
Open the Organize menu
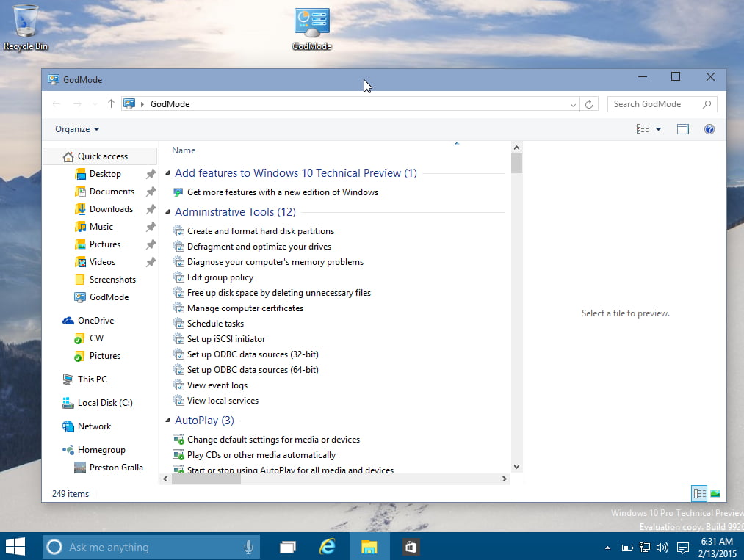pyautogui.click(x=76, y=128)
